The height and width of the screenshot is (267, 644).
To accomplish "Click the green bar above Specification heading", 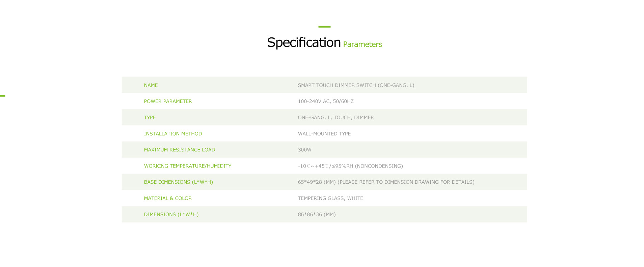I will pyautogui.click(x=324, y=27).
